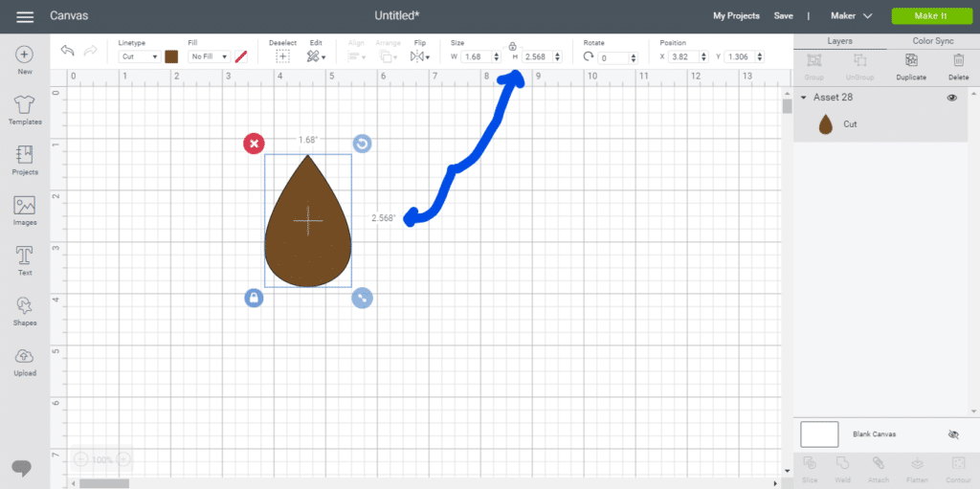Screen dimensions: 980x489
Task: Click the rotate handle on the teardrop
Action: 362,144
